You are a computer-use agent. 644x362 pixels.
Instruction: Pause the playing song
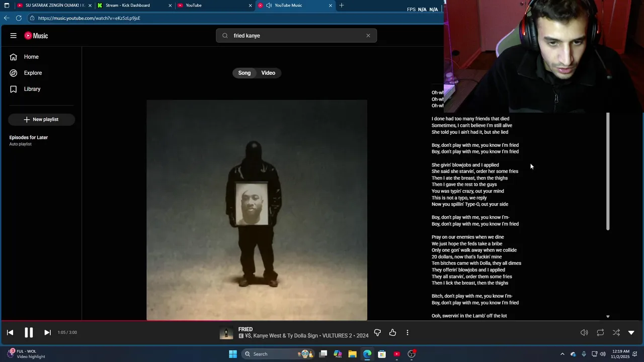tap(29, 332)
